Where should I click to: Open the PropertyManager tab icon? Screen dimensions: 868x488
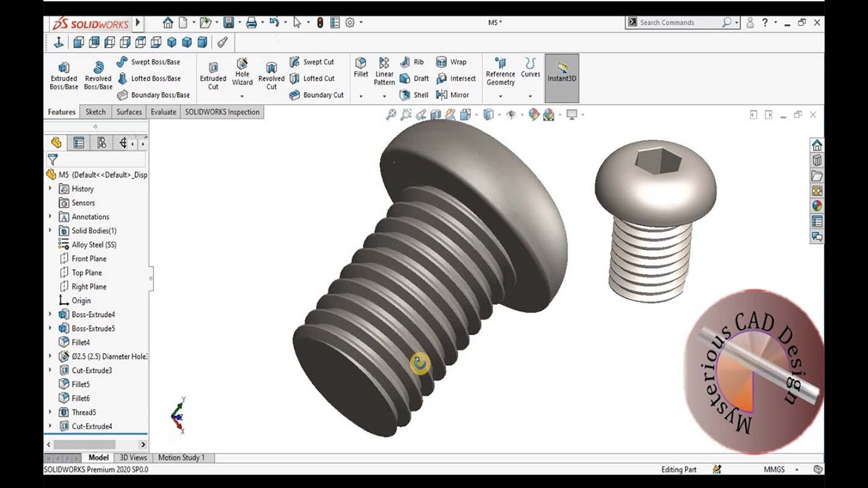79,142
